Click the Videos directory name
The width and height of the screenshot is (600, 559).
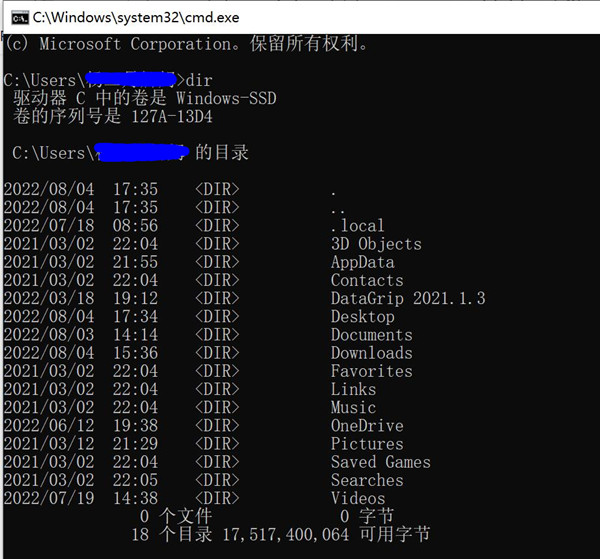[x=357, y=498]
